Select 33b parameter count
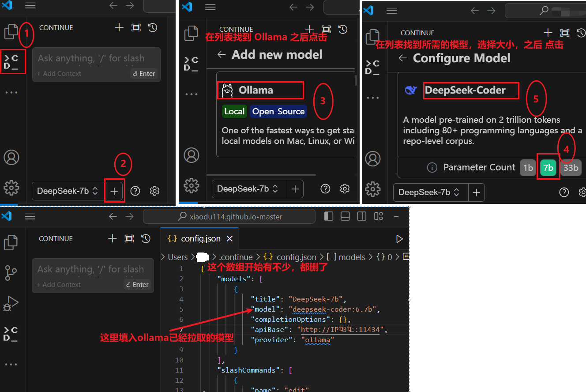586x392 pixels. pyautogui.click(x=571, y=168)
